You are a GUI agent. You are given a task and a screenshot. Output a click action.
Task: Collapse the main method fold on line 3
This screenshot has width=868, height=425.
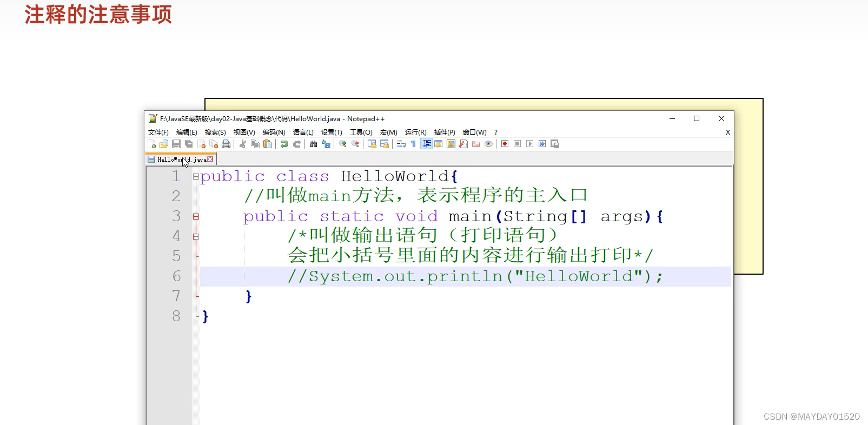click(x=196, y=216)
